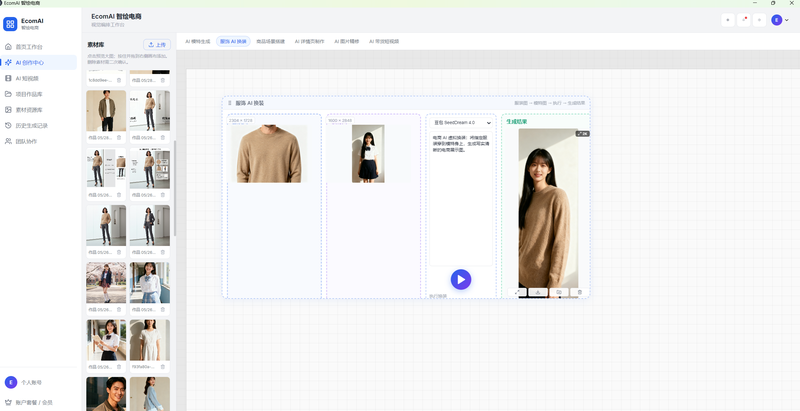This screenshot has height=411, width=800.
Task: Open the AI 图片精修 tab
Action: pos(346,41)
